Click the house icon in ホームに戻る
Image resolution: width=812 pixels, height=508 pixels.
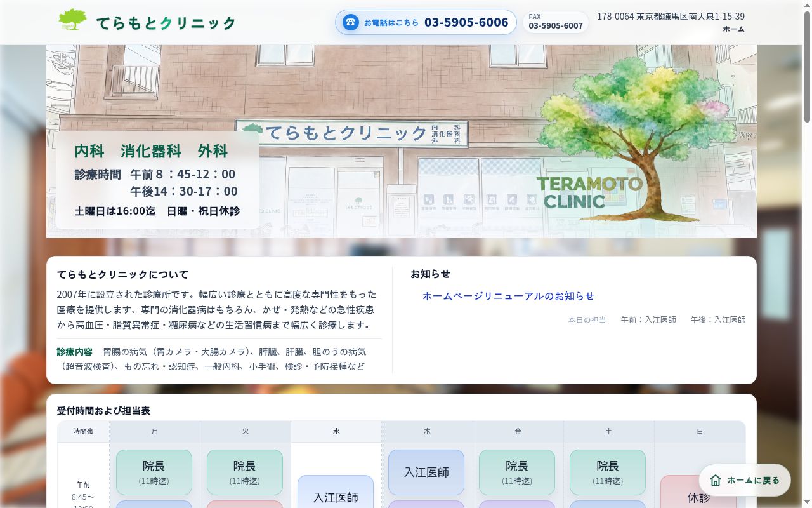tap(716, 480)
